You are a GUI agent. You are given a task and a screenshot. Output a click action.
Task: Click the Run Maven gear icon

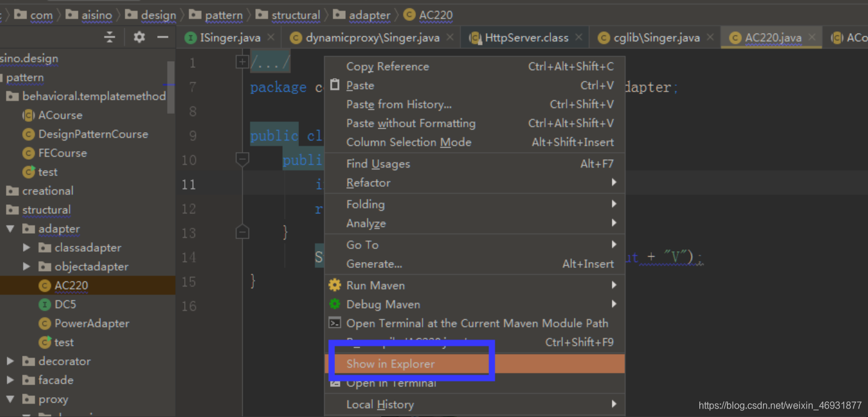coord(335,285)
